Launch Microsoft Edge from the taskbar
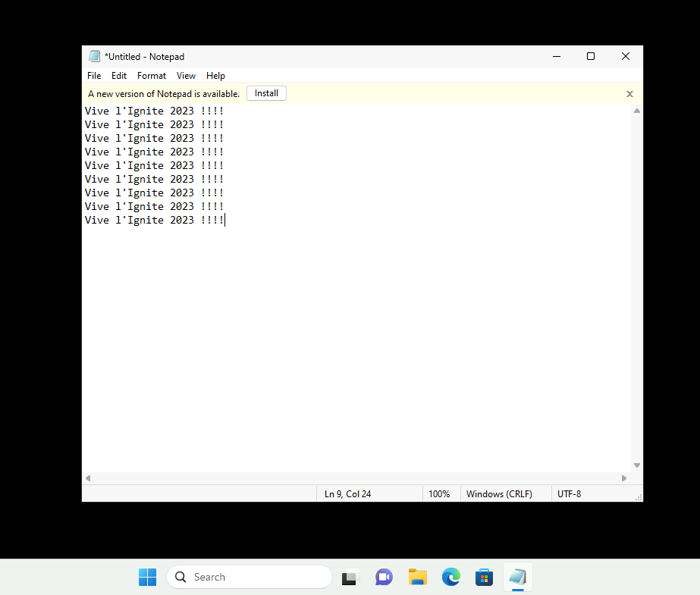Screen dimensions: 700x595 (x=451, y=577)
